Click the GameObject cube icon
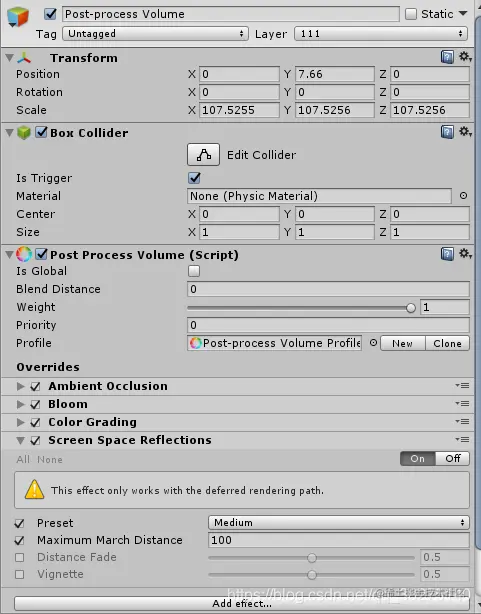Viewport: 481px width, 614px height. pos(18,17)
